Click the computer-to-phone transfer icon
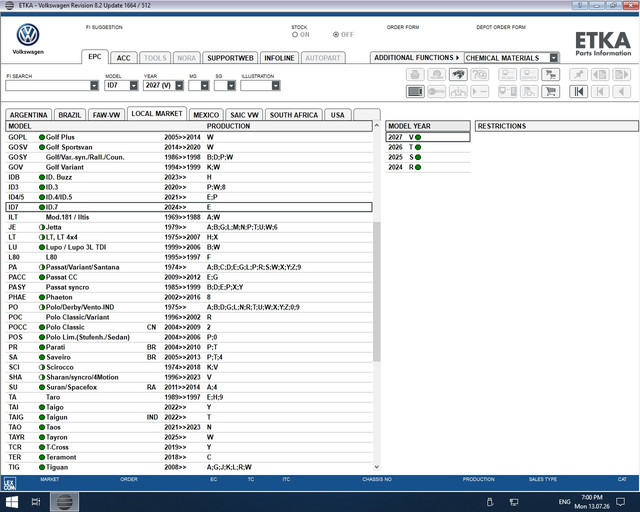Viewport: 640px width, 512px height. (x=508, y=91)
